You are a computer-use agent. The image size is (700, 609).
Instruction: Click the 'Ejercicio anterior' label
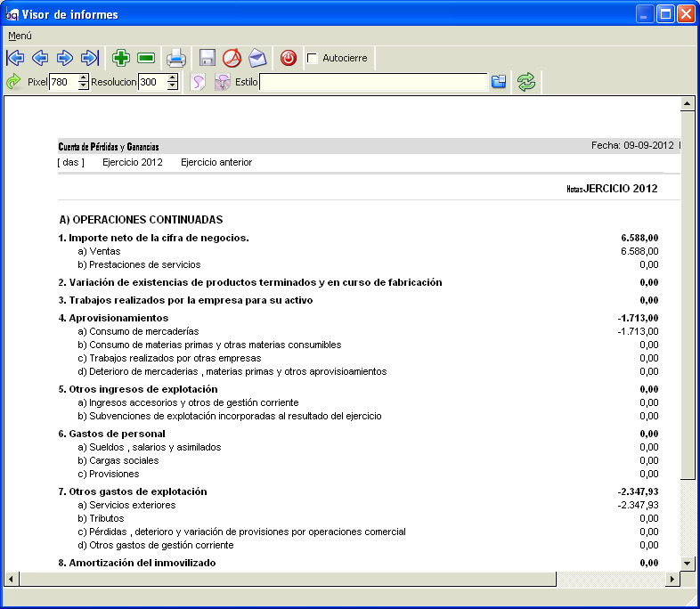click(x=216, y=162)
